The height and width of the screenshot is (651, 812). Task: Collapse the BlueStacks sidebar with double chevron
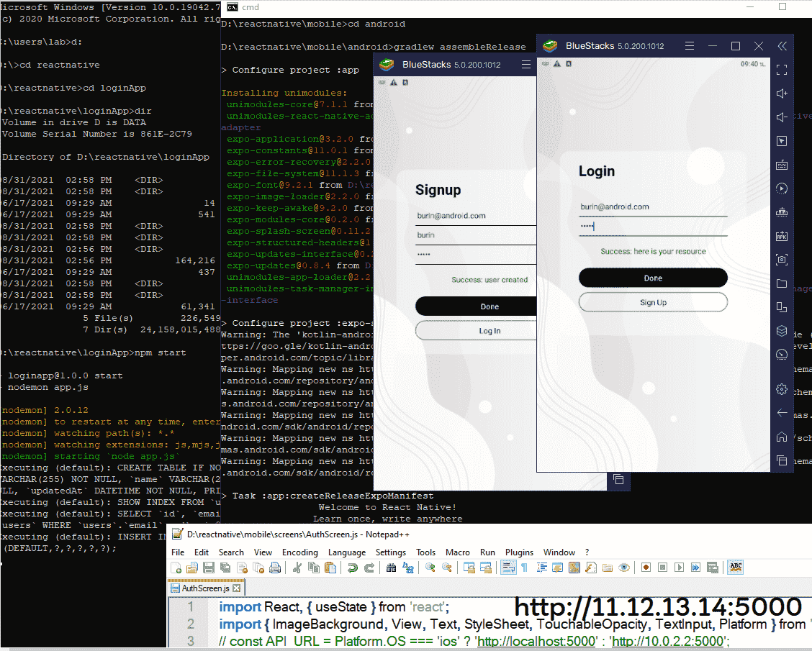click(x=782, y=46)
